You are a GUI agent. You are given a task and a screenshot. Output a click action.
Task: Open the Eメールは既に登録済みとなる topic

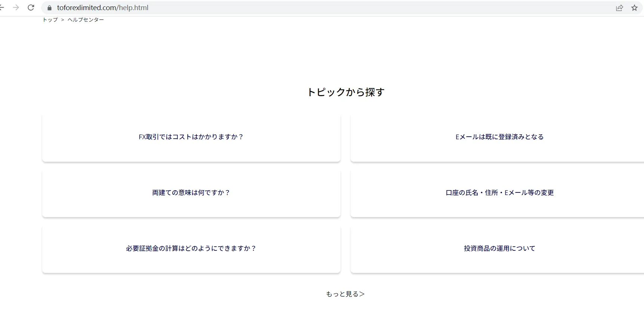tap(497, 137)
